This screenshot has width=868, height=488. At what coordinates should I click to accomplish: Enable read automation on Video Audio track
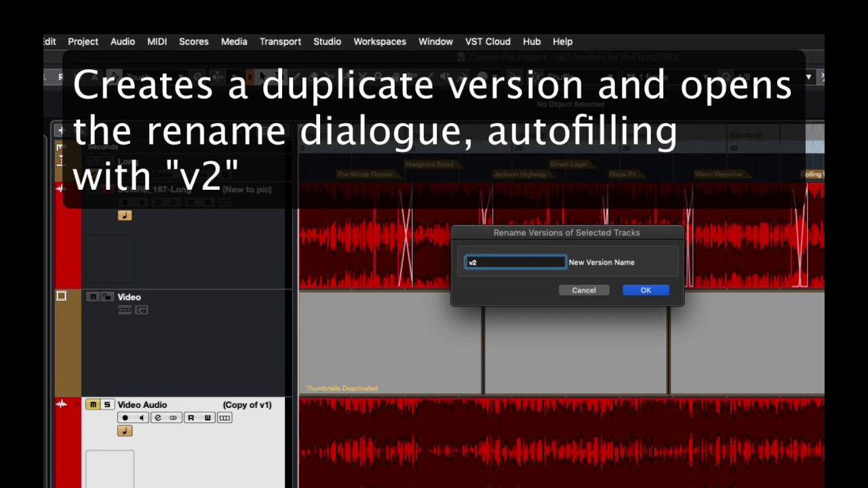[x=191, y=418]
